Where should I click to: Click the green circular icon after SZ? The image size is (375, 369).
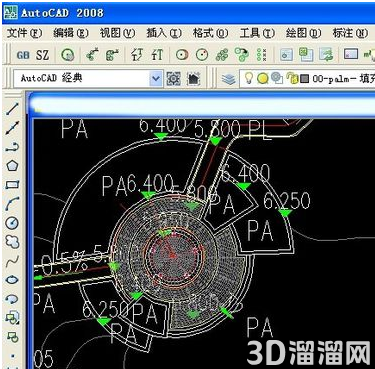[x=68, y=55]
